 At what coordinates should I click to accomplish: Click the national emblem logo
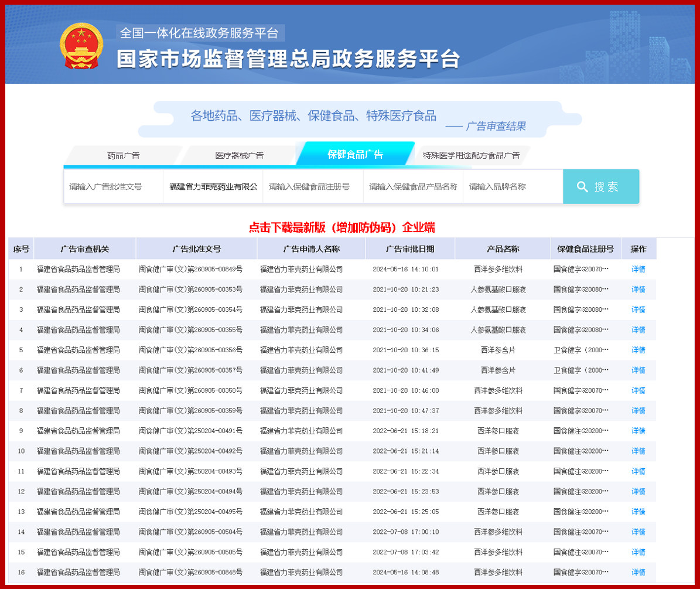[x=81, y=46]
